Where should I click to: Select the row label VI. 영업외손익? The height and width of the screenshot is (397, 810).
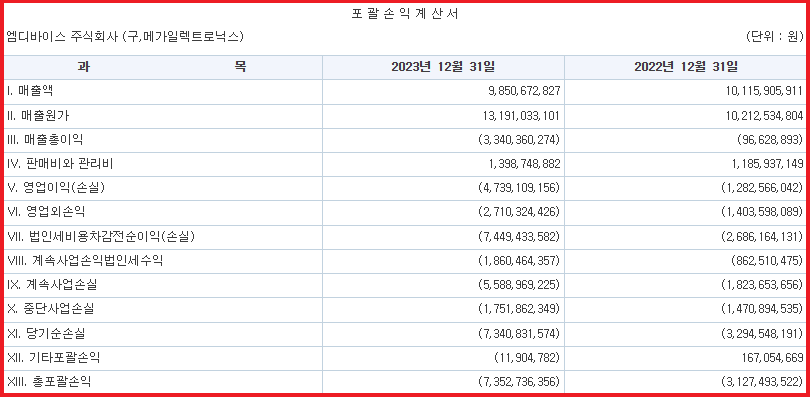(x=45, y=212)
